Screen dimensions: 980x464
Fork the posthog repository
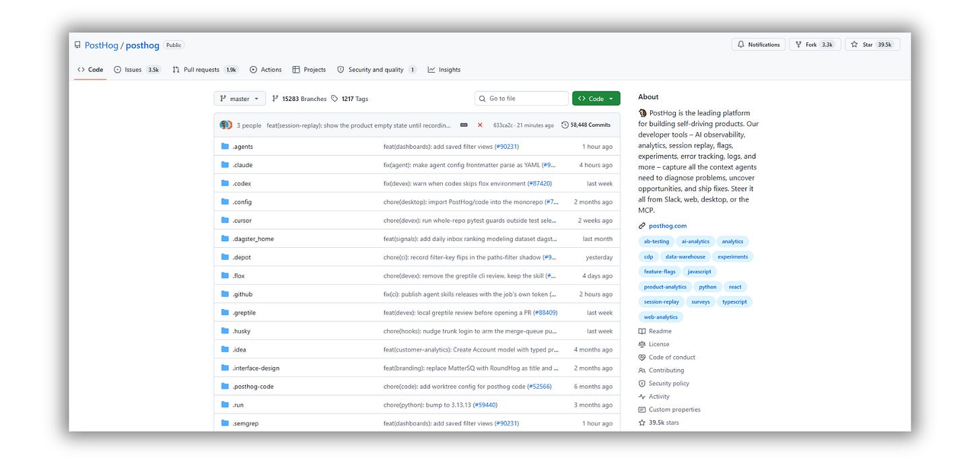pyautogui.click(x=815, y=44)
